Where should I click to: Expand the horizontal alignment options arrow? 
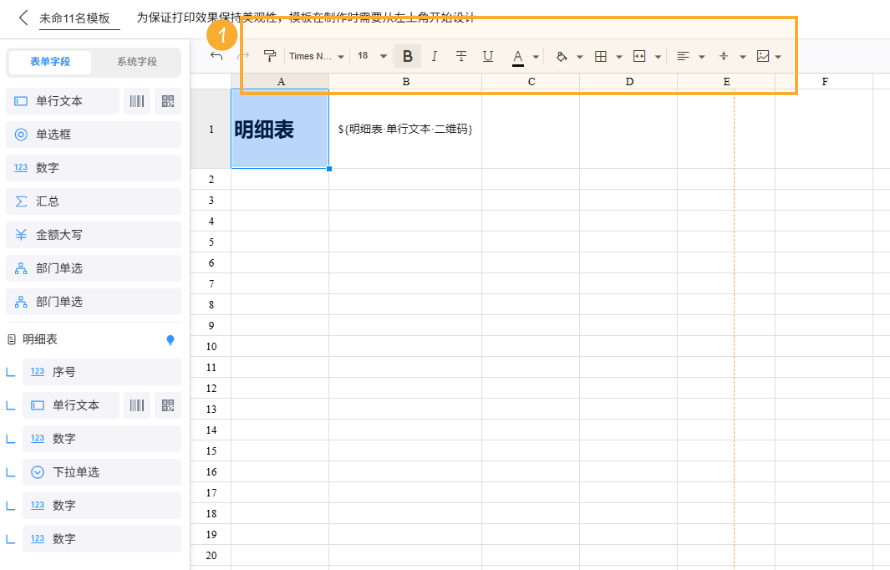pyautogui.click(x=702, y=57)
